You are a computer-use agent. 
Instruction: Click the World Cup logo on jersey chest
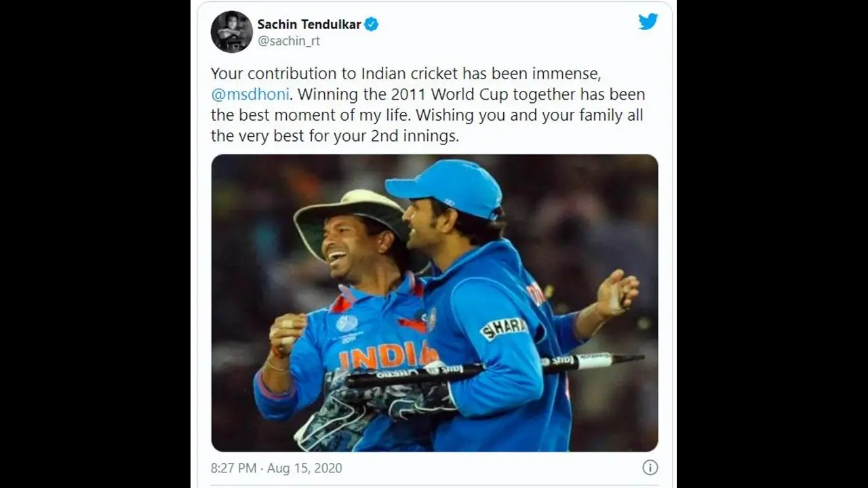(x=347, y=325)
